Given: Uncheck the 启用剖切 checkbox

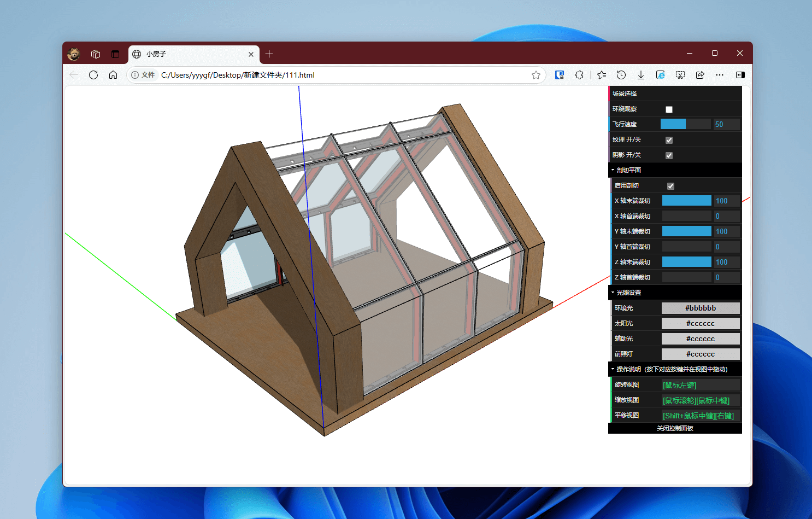Looking at the screenshot, I should 670,186.
